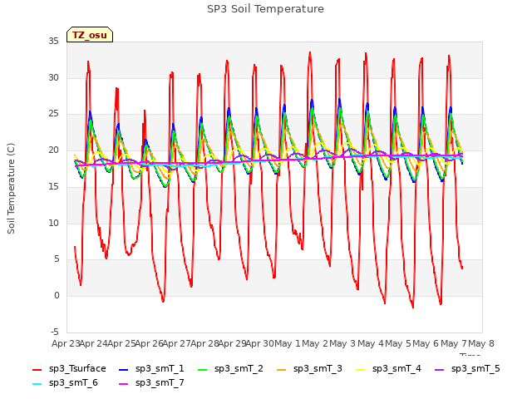Click the 20 y-axis tick label
Viewport: 532px width, 399px height.
[x=53, y=150]
